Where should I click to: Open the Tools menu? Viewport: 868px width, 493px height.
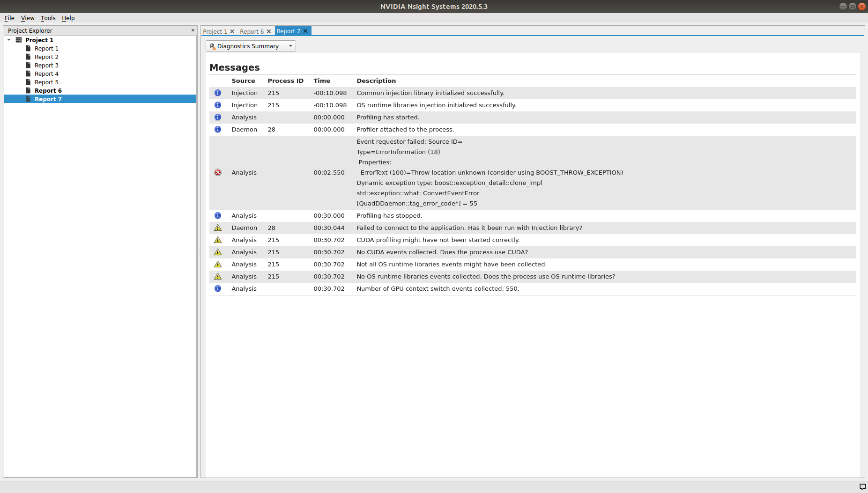click(48, 18)
